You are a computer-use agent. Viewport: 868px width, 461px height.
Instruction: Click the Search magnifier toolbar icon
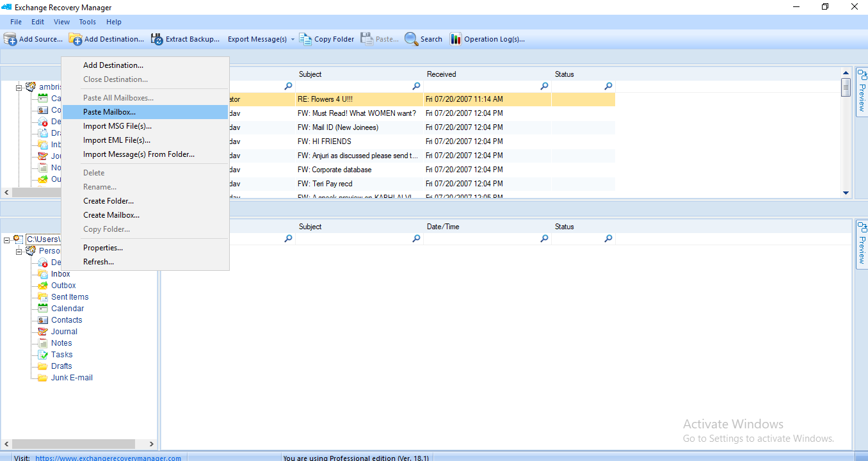(411, 39)
